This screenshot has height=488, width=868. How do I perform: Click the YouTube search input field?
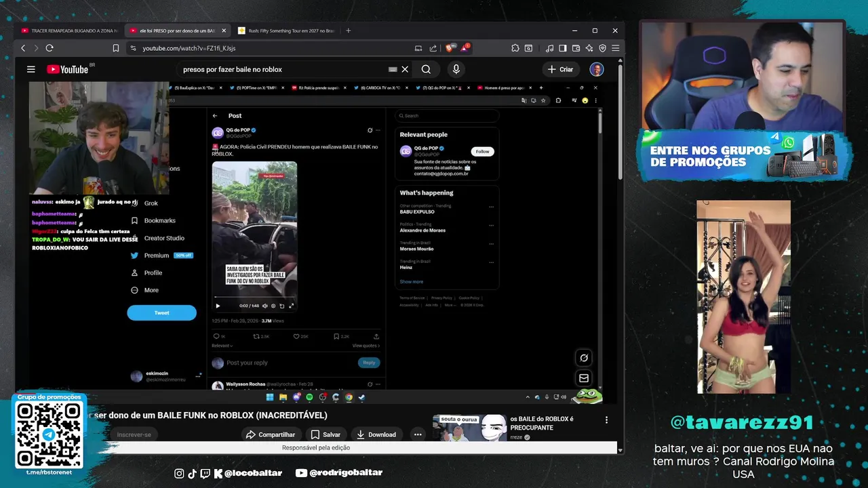pyautogui.click(x=285, y=69)
